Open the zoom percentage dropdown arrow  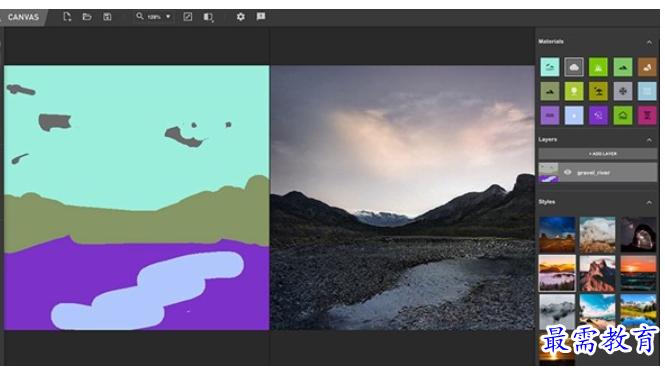tap(168, 17)
